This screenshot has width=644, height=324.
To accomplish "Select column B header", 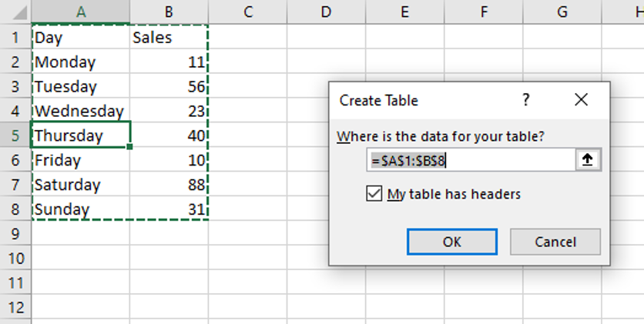I will click(169, 12).
